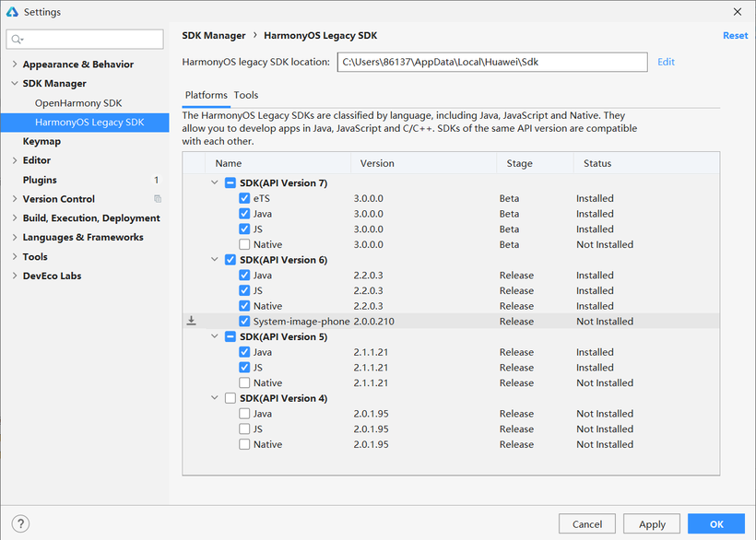Click SDK Manager in the breadcrumb

click(x=214, y=36)
